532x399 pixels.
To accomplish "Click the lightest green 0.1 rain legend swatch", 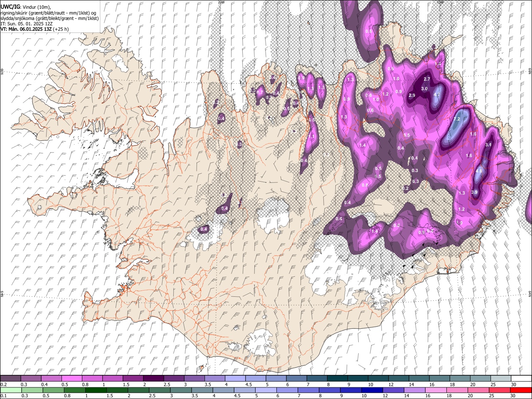I will pyautogui.click(x=11, y=390).
